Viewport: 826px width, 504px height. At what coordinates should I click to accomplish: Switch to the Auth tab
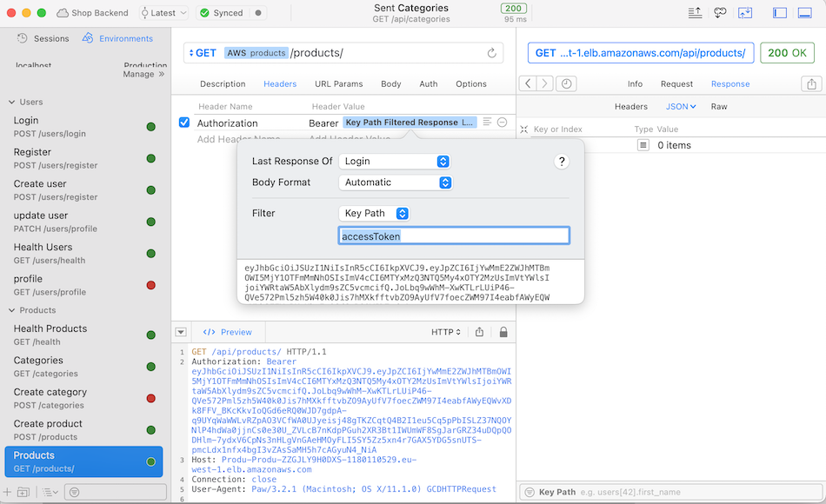tap(429, 84)
